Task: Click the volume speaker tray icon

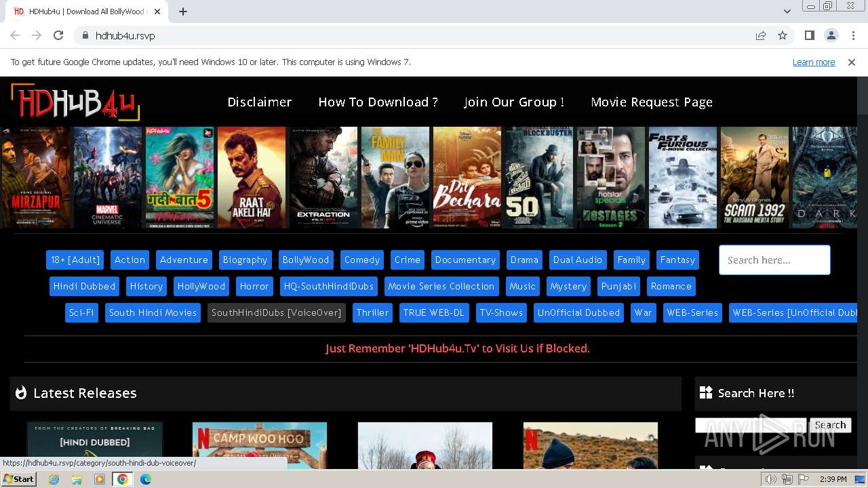Action: tap(770, 479)
